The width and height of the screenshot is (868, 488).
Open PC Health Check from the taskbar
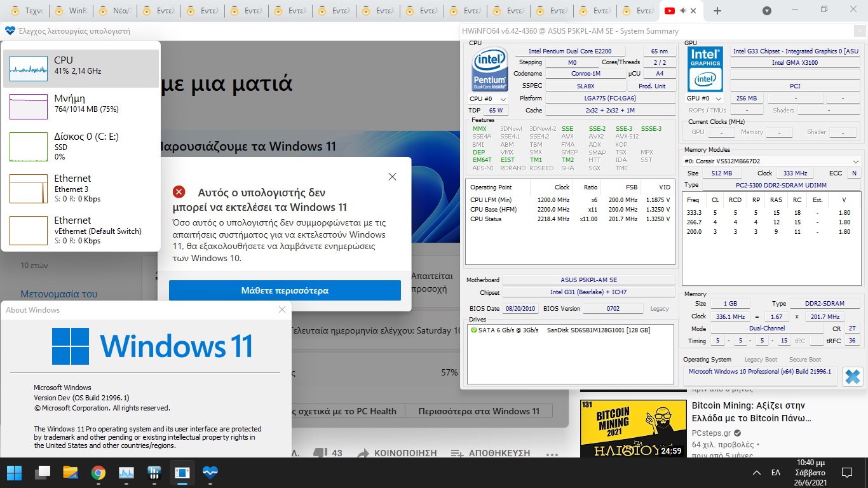[x=210, y=473]
